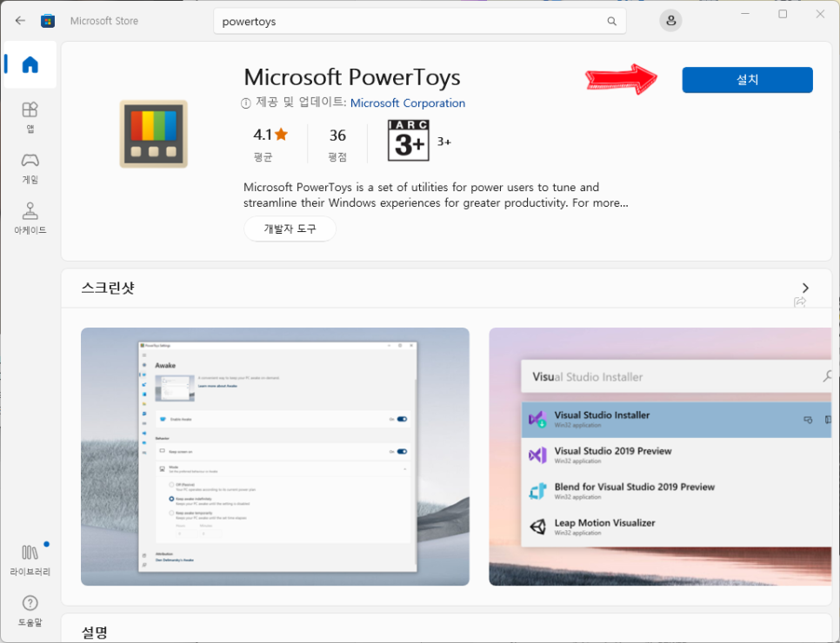Open the Microsoft Corporation publisher link
840x643 pixels.
click(x=408, y=103)
